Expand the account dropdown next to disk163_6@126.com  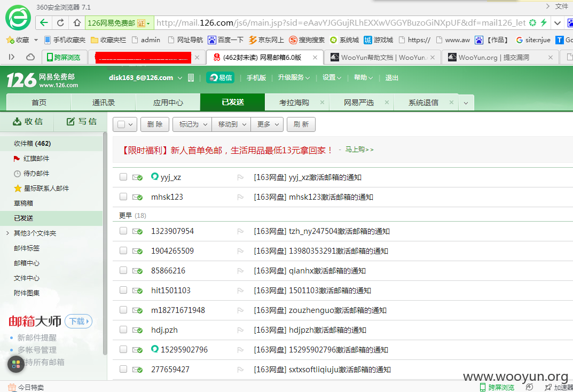click(180, 78)
